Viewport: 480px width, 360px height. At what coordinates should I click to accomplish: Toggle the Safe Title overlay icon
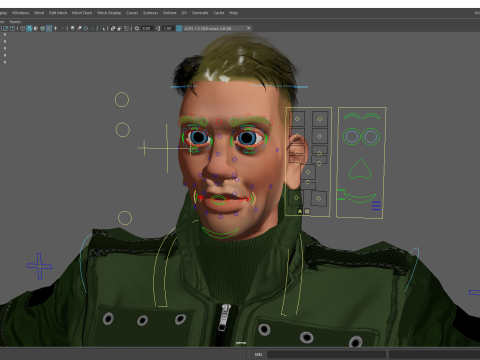(x=12, y=28)
